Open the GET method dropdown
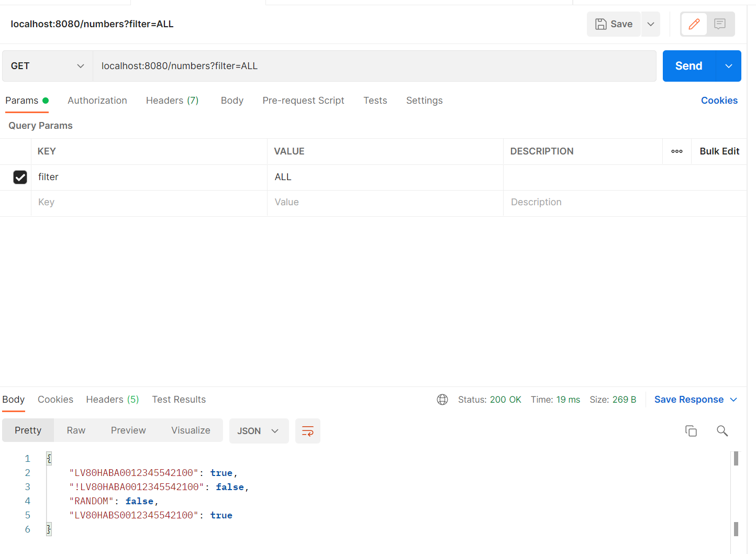756x554 pixels. pyautogui.click(x=48, y=66)
